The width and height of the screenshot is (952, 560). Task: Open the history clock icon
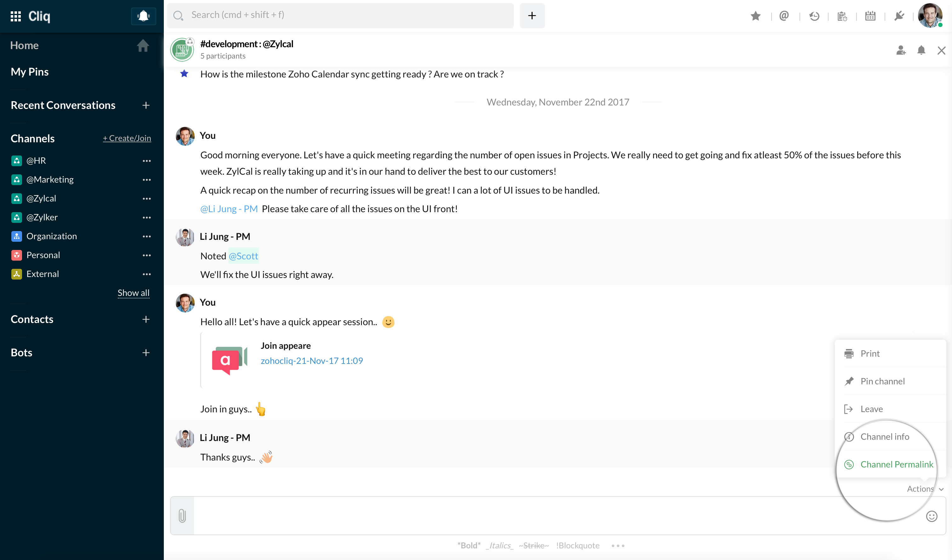814,16
